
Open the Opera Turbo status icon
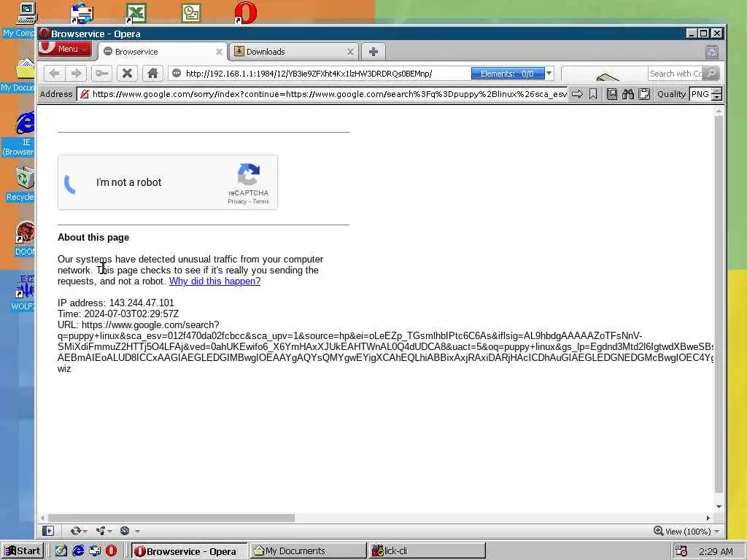click(125, 531)
